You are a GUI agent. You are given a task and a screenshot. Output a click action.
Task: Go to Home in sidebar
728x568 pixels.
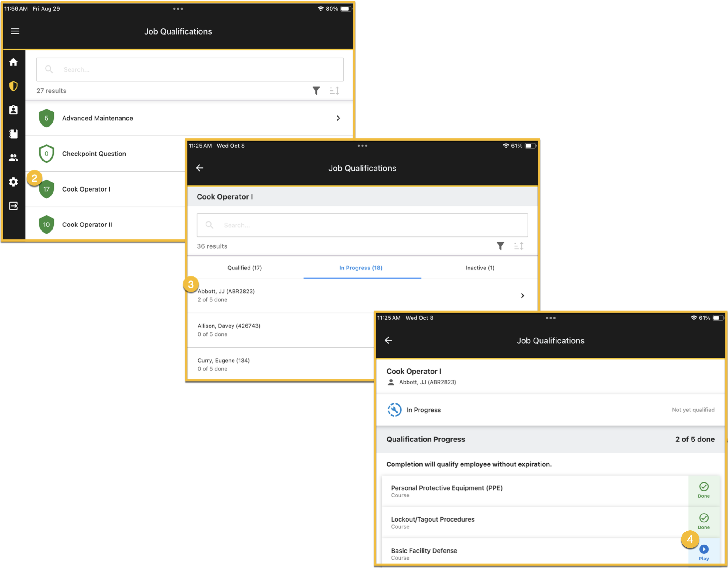[x=13, y=62]
